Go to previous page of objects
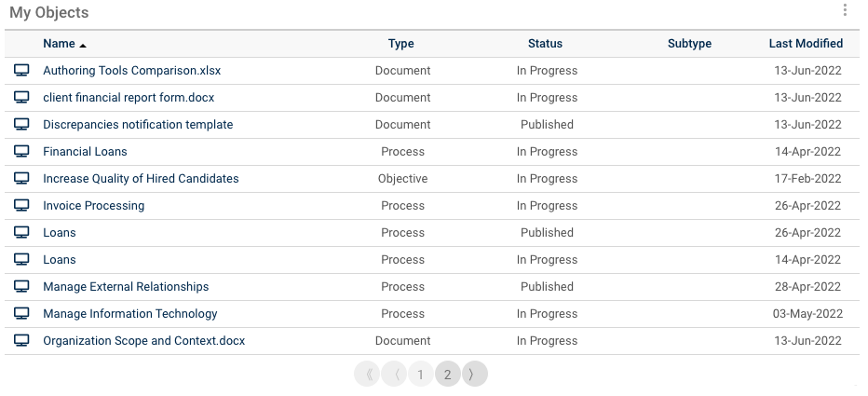The width and height of the screenshot is (868, 396). [395, 375]
